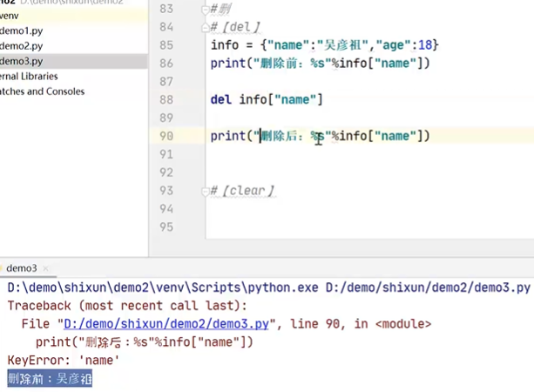Click the python.exe command line in console
Image resolution: width=534 pixels, height=392 pixels.
269,287
